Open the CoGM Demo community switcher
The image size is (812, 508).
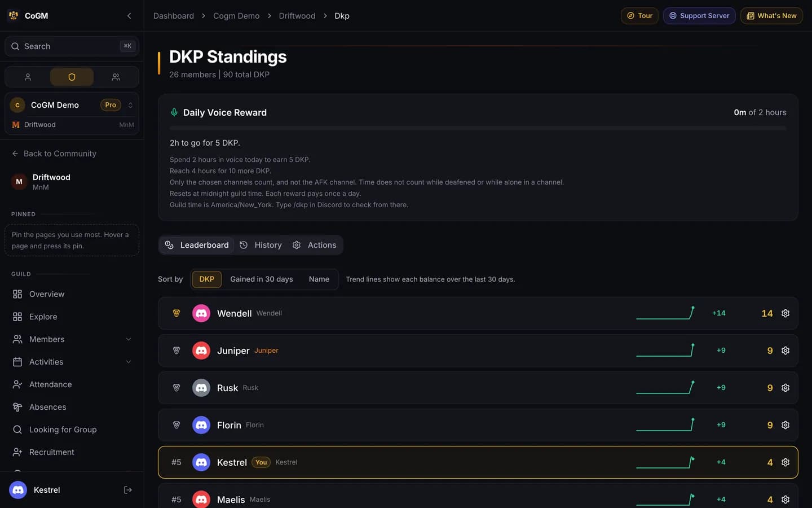coord(72,105)
